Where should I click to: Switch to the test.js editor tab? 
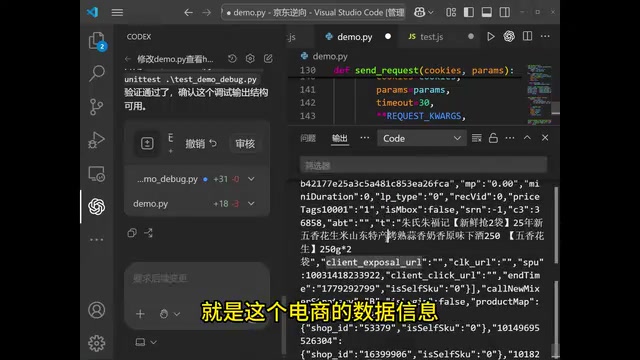(x=432, y=37)
